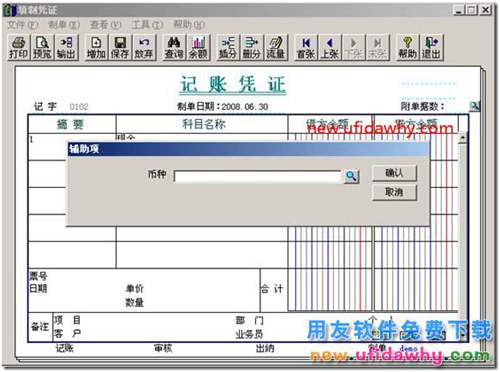Open the 查看 menu
This screenshot has width=500, height=372.
click(x=105, y=24)
